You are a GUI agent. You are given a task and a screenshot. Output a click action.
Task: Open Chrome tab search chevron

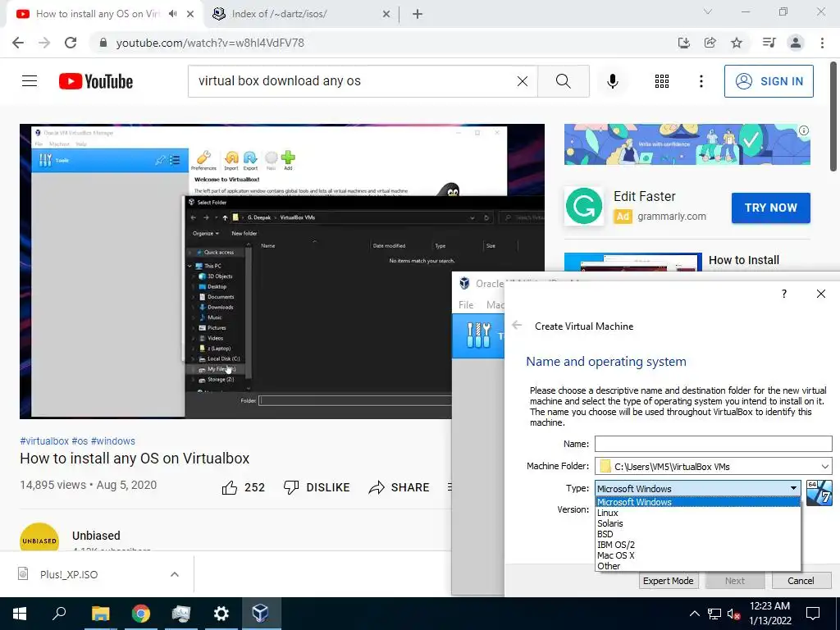pos(708,11)
